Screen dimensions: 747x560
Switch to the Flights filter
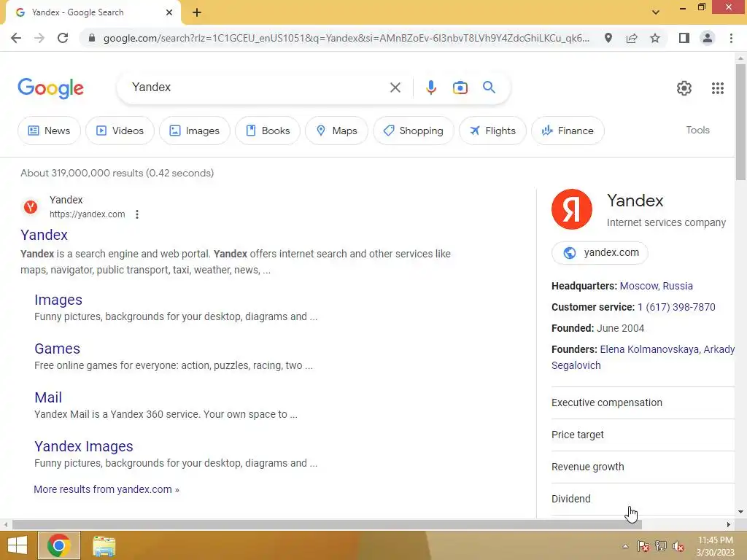492,131
